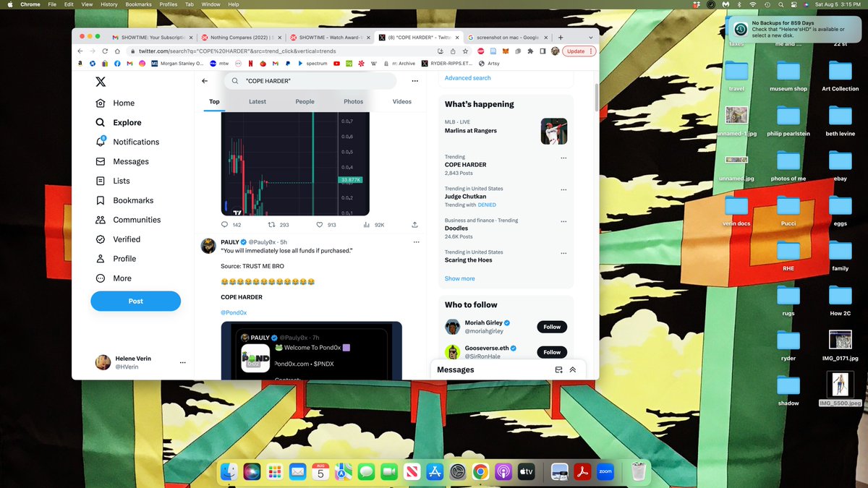Click the "COPE HARDER" search field
868x488 pixels.
[310, 81]
